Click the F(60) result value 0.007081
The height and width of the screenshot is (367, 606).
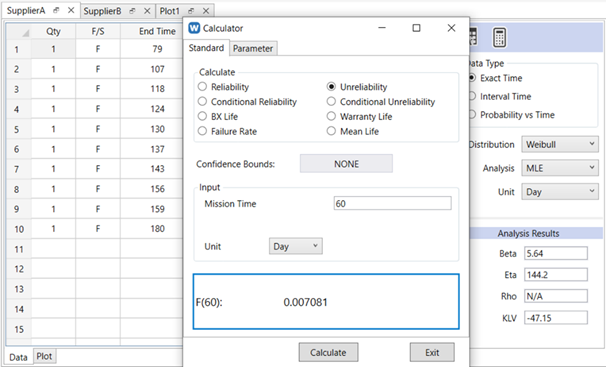tap(305, 302)
